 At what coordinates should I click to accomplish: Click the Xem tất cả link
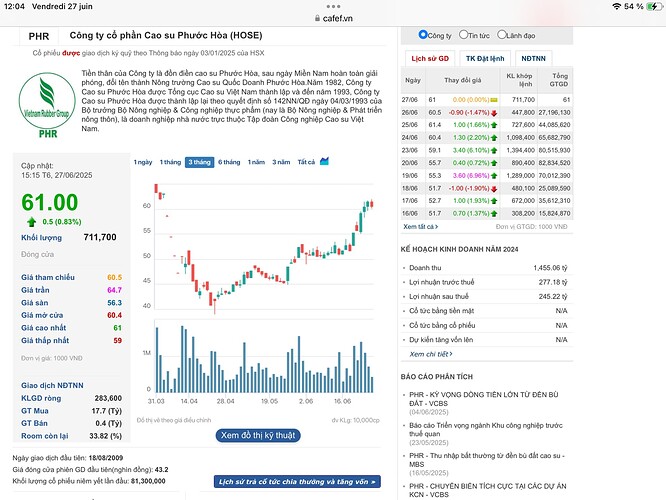(x=420, y=226)
